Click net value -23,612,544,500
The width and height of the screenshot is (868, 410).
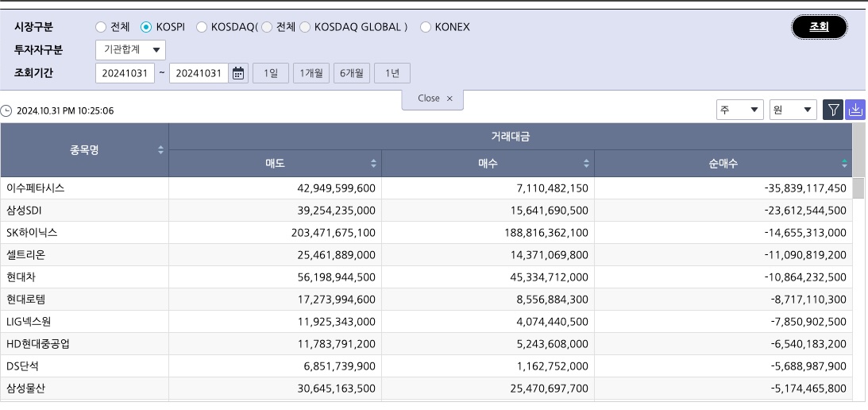click(x=805, y=211)
